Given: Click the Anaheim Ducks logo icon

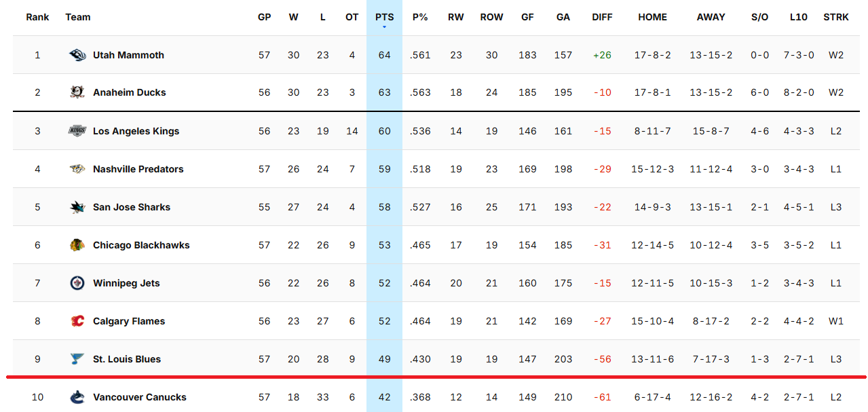Looking at the screenshot, I should [77, 92].
